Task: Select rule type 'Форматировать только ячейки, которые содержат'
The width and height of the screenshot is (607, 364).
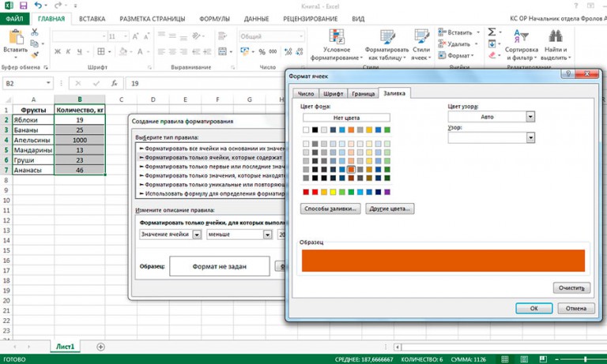Action: click(x=211, y=157)
